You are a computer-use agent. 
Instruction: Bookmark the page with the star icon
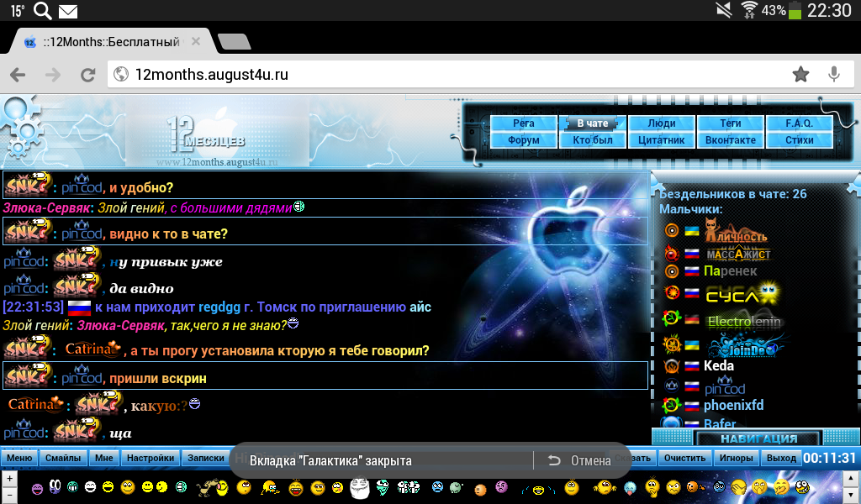[x=800, y=74]
